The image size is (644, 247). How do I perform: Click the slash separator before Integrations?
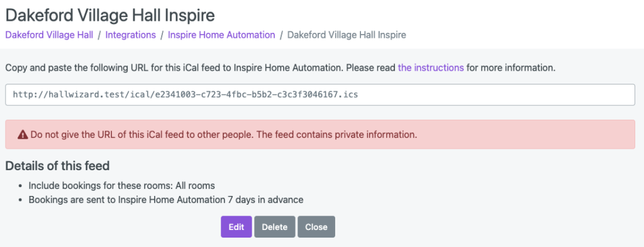(x=99, y=35)
